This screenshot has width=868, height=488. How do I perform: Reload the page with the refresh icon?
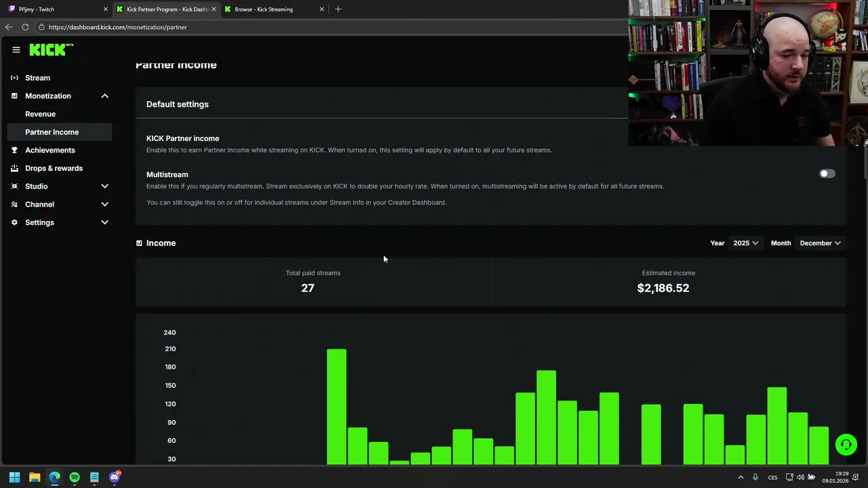[x=25, y=27]
